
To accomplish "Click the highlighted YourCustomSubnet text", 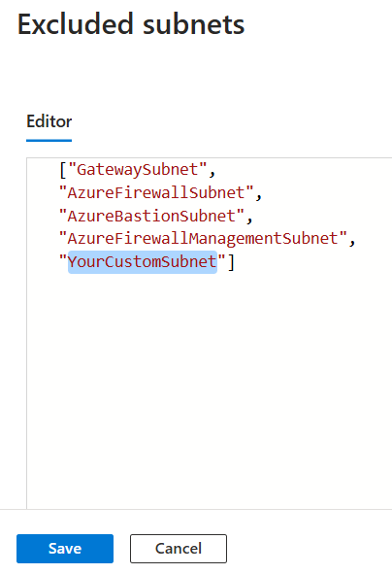I will pyautogui.click(x=143, y=261).
